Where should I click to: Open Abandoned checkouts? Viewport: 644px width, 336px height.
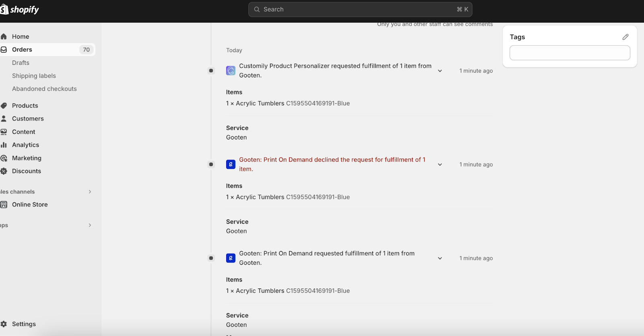coord(44,89)
